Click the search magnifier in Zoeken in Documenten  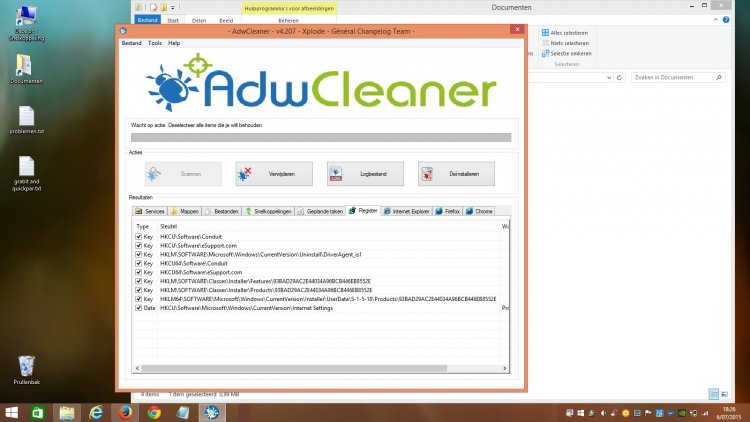click(x=718, y=78)
